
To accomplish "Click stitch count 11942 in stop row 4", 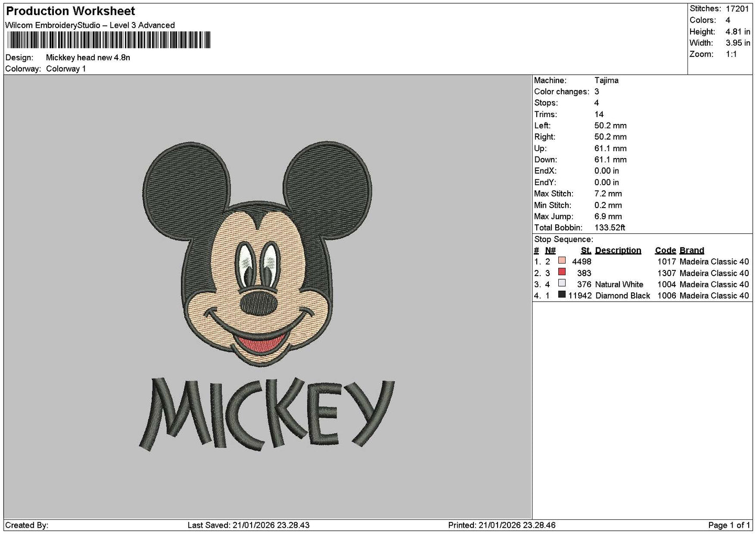I will 580,296.
